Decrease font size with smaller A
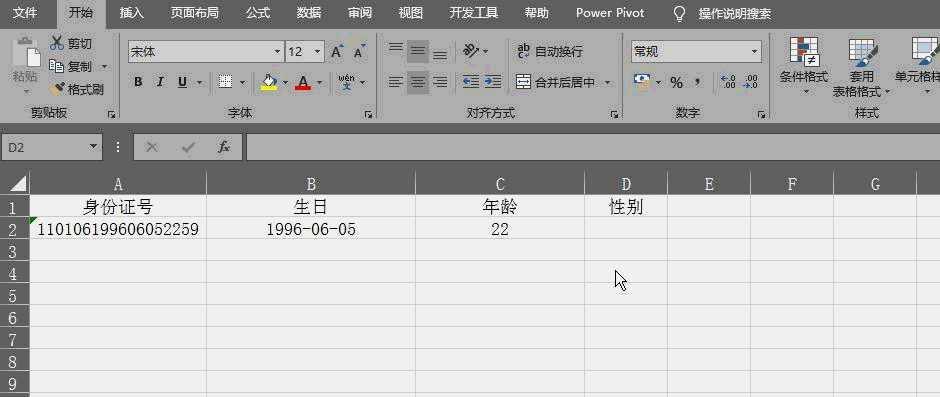Image resolution: width=940 pixels, height=397 pixels. point(359,52)
